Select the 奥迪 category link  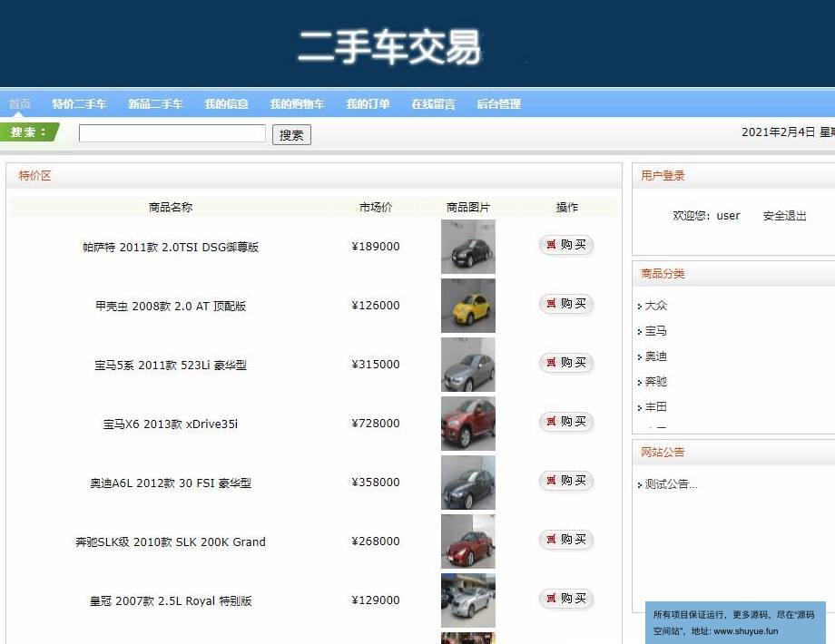pyautogui.click(x=655, y=356)
